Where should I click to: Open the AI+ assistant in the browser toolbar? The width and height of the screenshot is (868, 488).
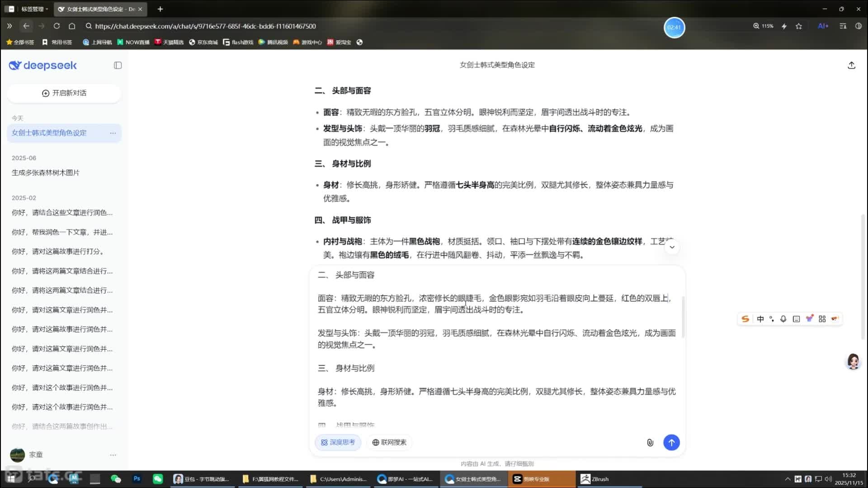pyautogui.click(x=823, y=26)
